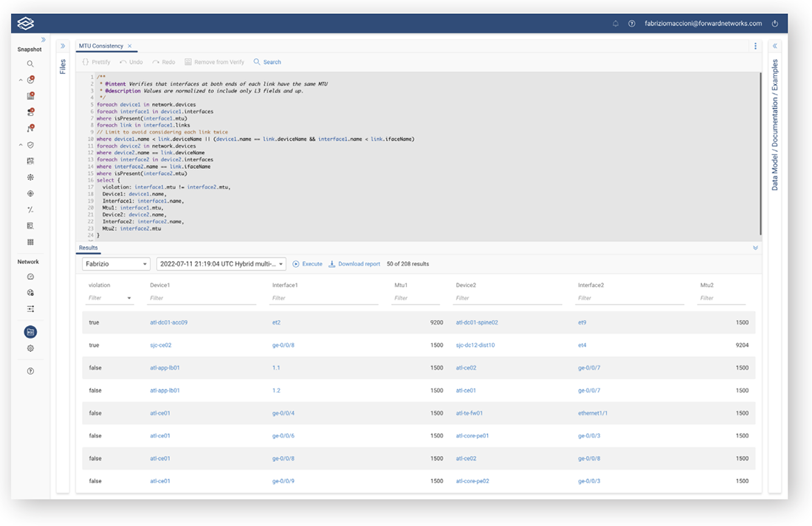Open device link sjc-dc12-dist10
This screenshot has height=526, width=812.
pos(475,345)
